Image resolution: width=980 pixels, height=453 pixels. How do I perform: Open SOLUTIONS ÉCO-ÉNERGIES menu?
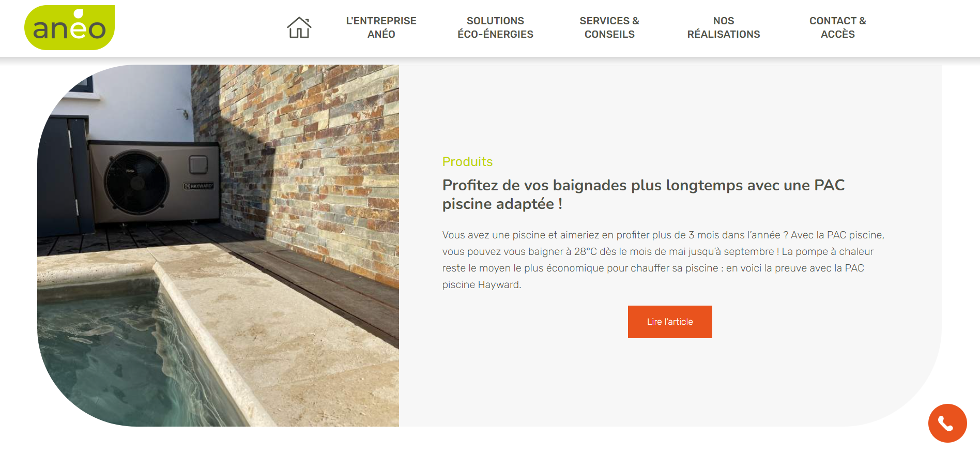[495, 27]
